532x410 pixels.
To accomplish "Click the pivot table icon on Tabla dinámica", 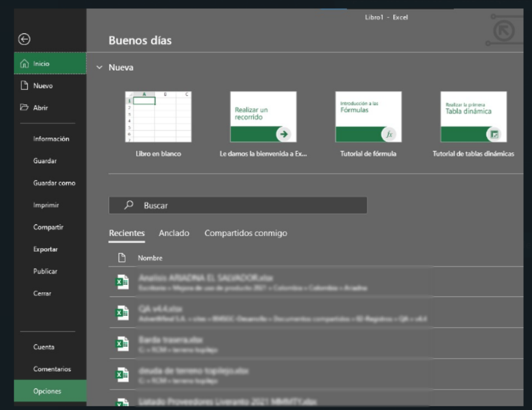I will point(494,134).
